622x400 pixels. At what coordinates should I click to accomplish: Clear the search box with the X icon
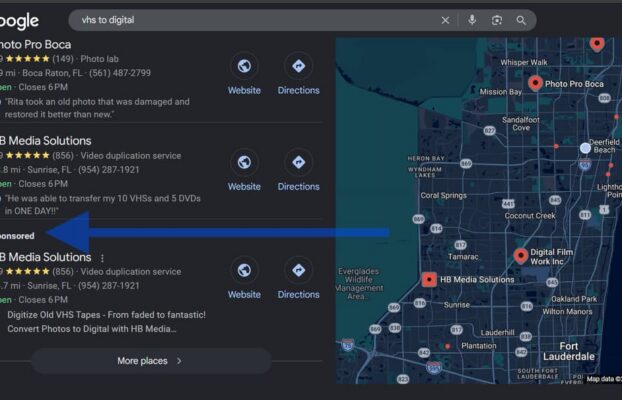point(445,20)
